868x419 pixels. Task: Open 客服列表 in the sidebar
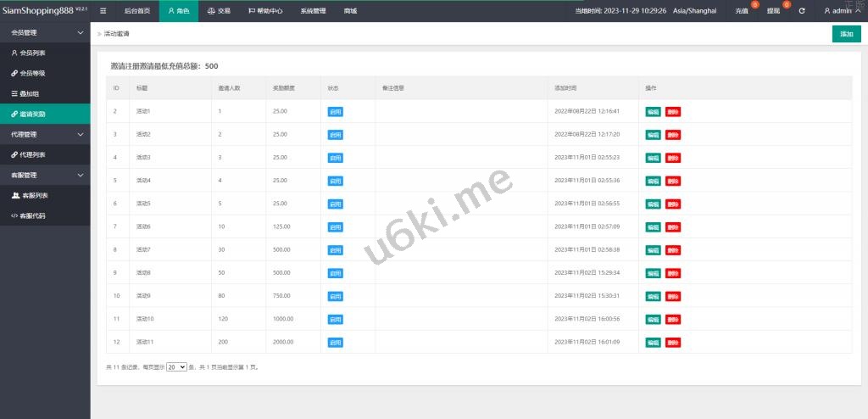(x=34, y=195)
